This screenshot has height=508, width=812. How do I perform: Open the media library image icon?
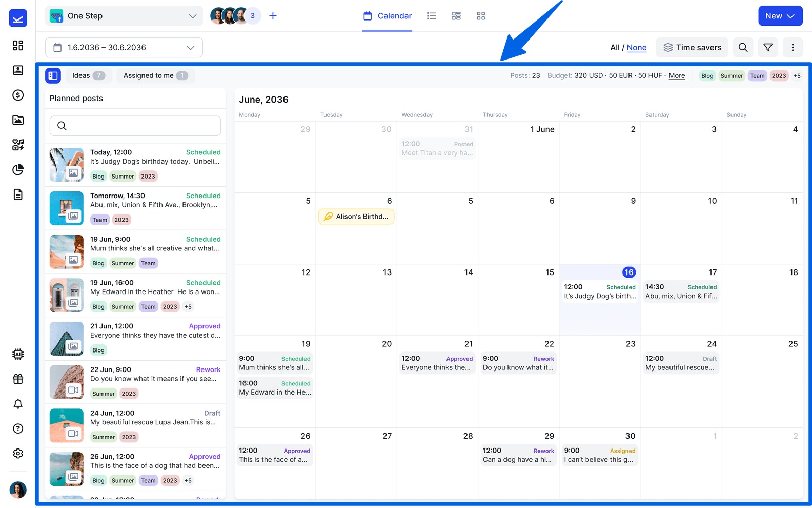coord(18,120)
